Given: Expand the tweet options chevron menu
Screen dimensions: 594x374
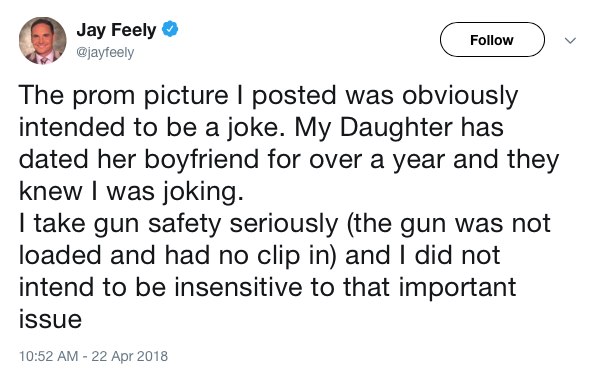Looking at the screenshot, I should [x=570, y=40].
